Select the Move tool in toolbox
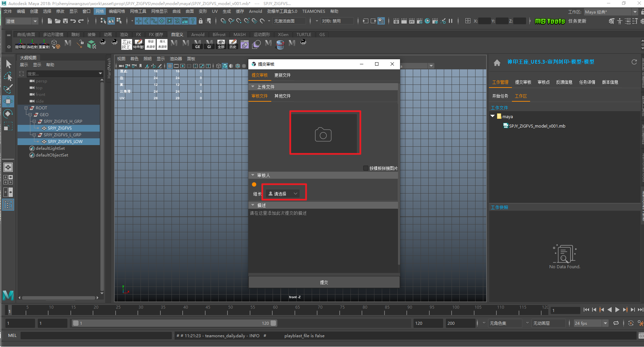The image size is (644, 347). tap(8, 101)
